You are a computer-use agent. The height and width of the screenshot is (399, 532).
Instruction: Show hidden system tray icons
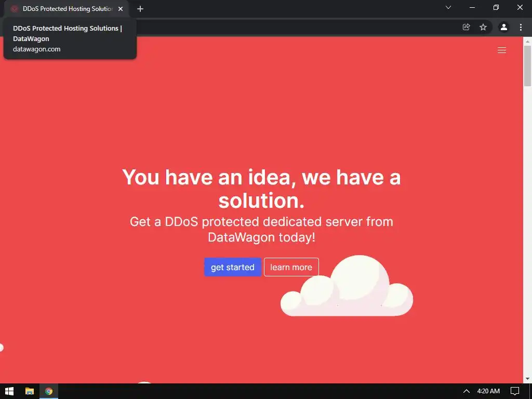tap(467, 391)
